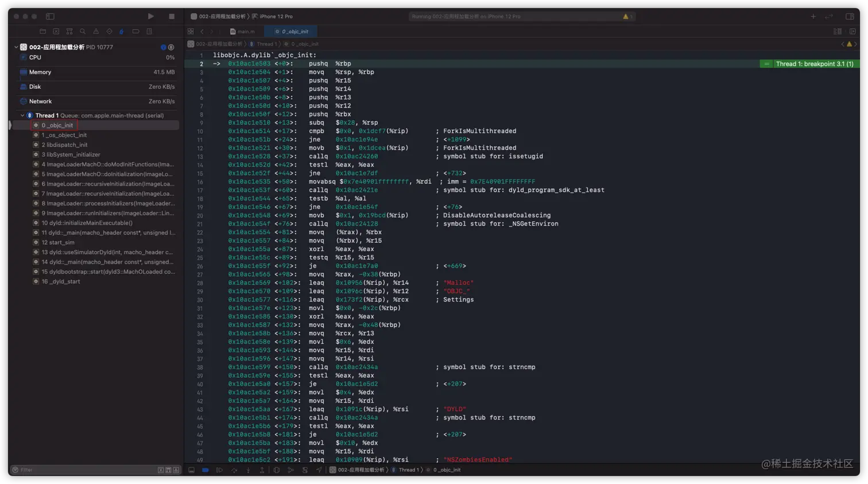Open the Test navigator diamond icon

point(109,32)
